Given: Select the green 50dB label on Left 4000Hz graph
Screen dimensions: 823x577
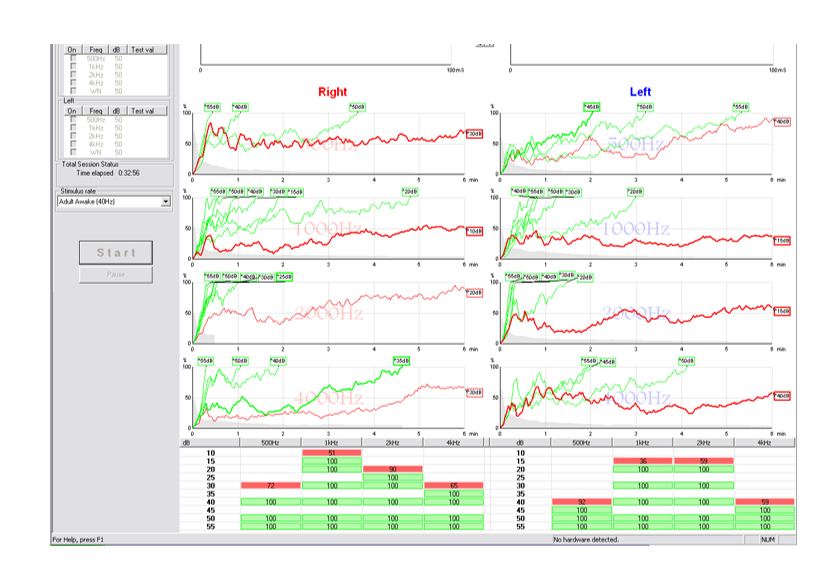Looking at the screenshot, I should click(687, 361).
